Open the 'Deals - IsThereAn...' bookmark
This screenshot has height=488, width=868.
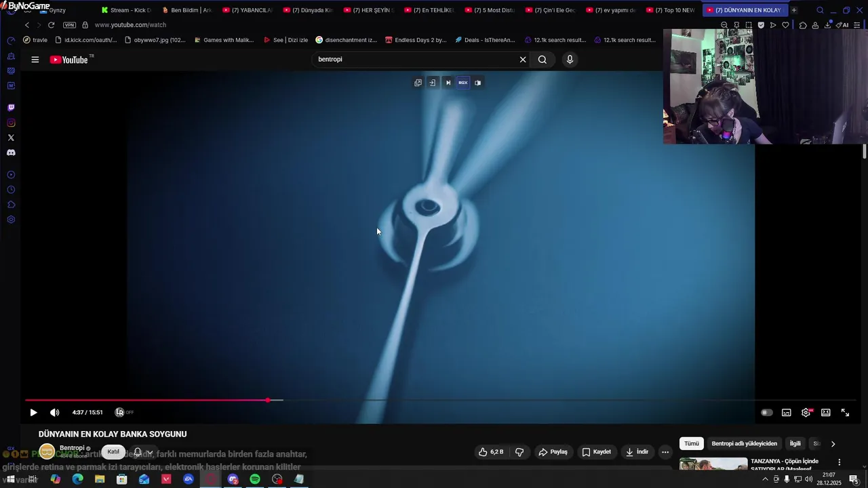(x=485, y=40)
